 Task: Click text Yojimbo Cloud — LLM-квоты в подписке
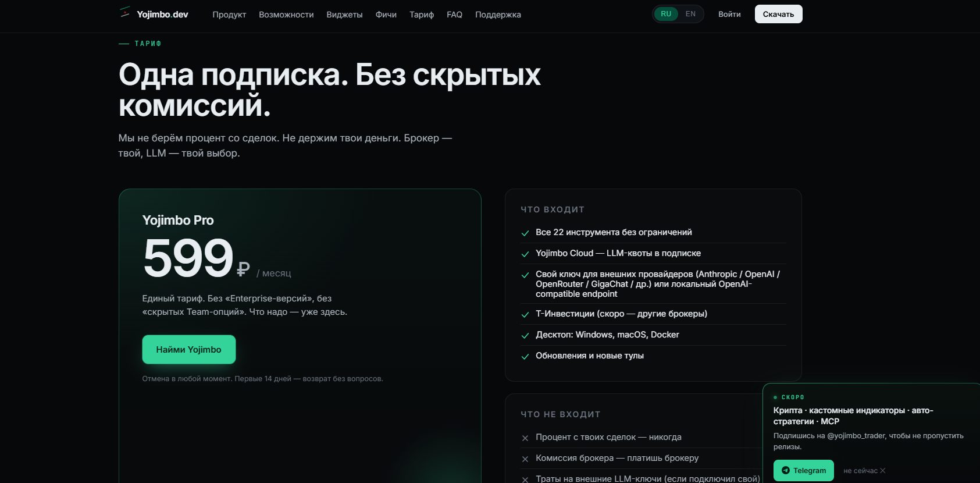(x=618, y=253)
